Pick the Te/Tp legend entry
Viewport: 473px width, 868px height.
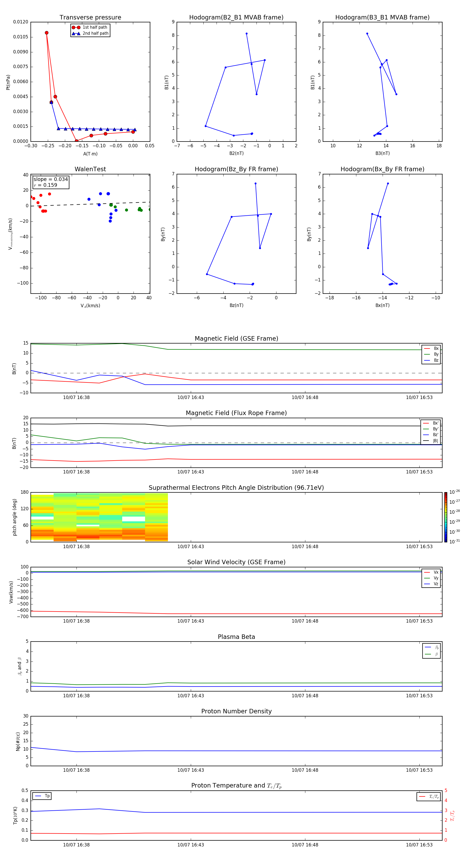click(429, 796)
